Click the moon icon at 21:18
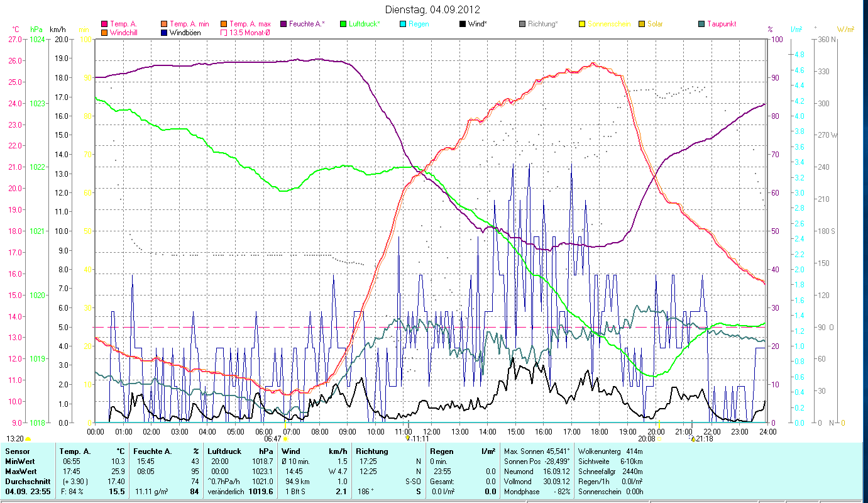Viewport: 868px width, 503px height. (693, 439)
